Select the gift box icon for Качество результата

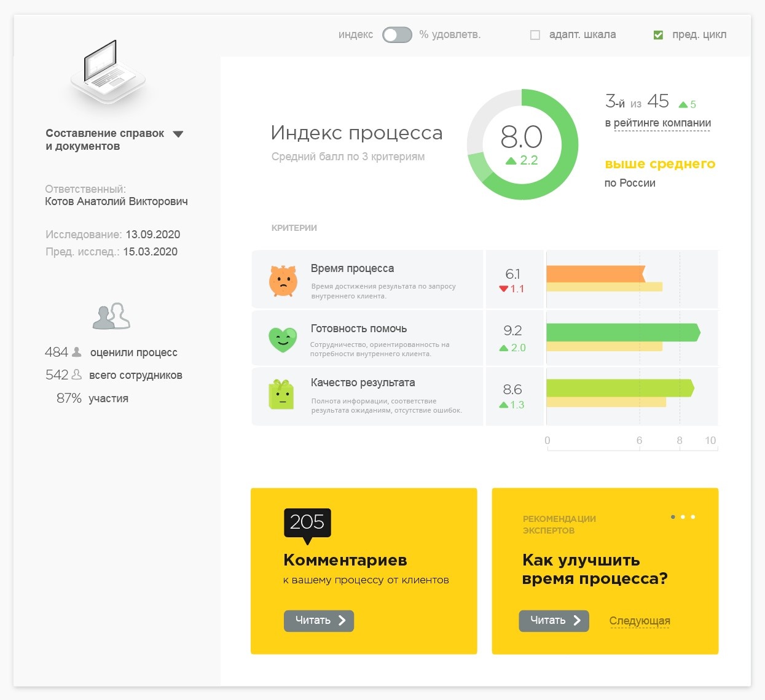point(281,395)
